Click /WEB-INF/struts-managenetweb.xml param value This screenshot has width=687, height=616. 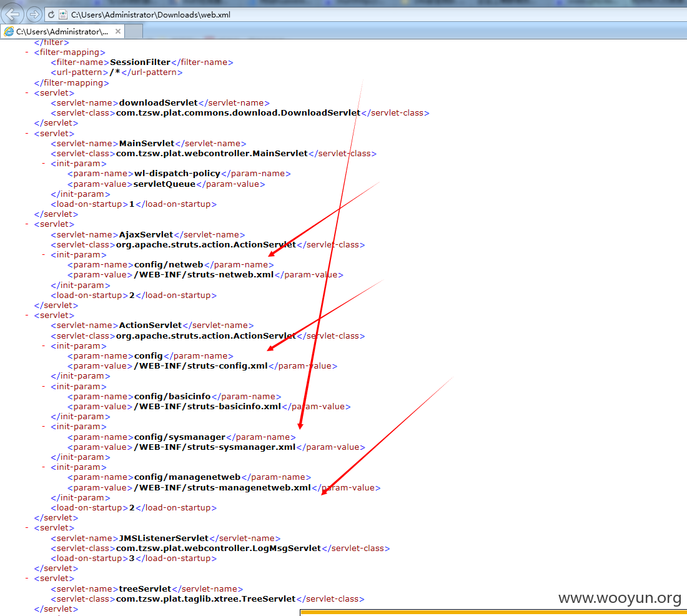coord(222,487)
